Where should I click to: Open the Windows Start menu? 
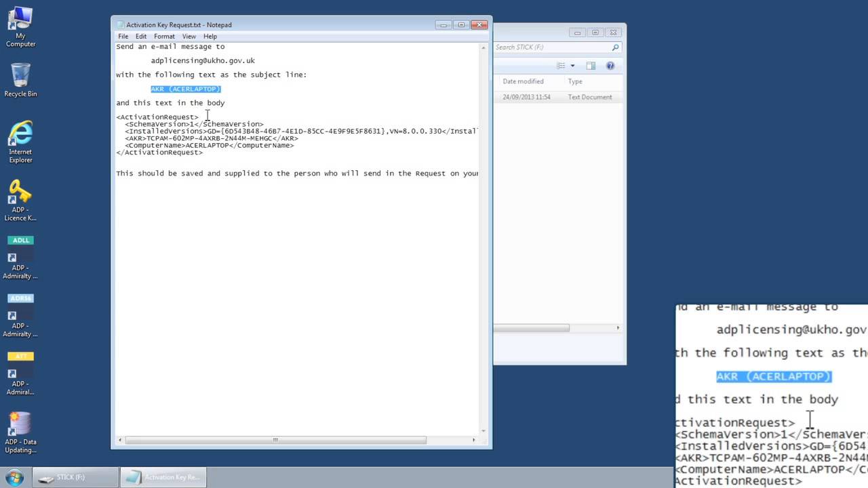click(14, 477)
